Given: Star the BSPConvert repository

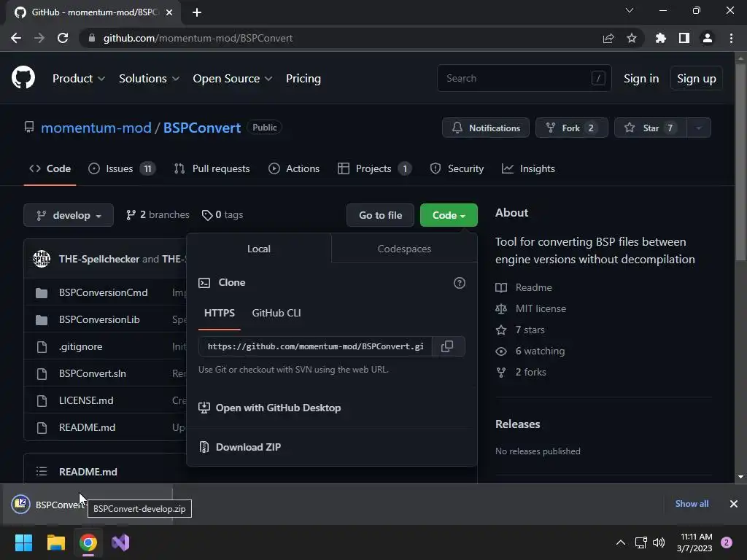Looking at the screenshot, I should click(x=651, y=128).
